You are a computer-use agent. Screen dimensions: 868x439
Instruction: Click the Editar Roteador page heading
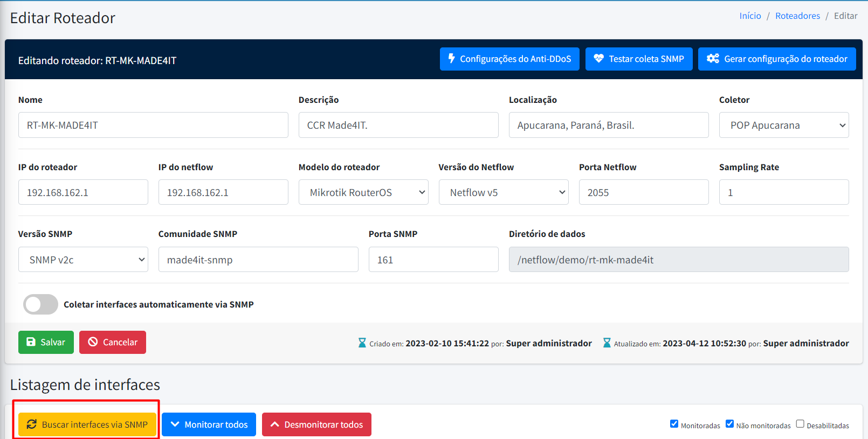[63, 18]
